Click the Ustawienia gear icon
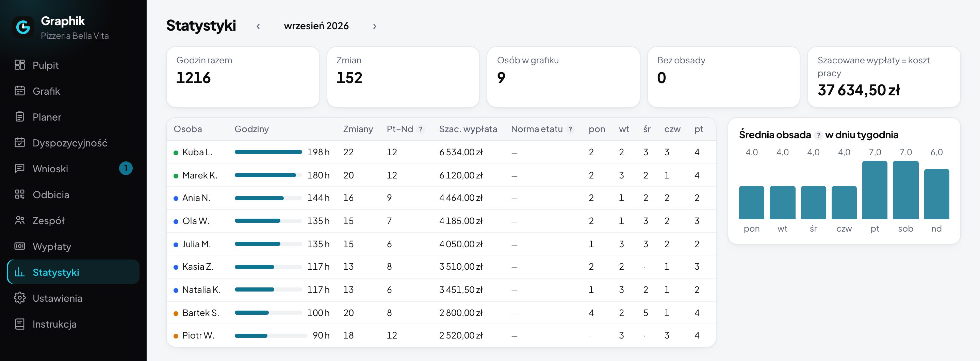 coord(19,298)
